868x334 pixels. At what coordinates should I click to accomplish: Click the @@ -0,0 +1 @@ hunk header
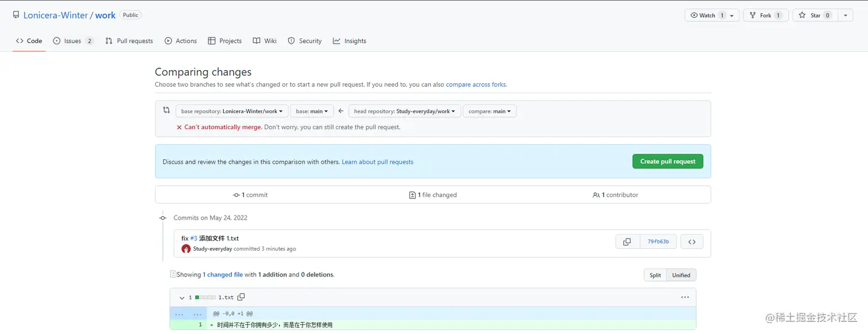233,314
